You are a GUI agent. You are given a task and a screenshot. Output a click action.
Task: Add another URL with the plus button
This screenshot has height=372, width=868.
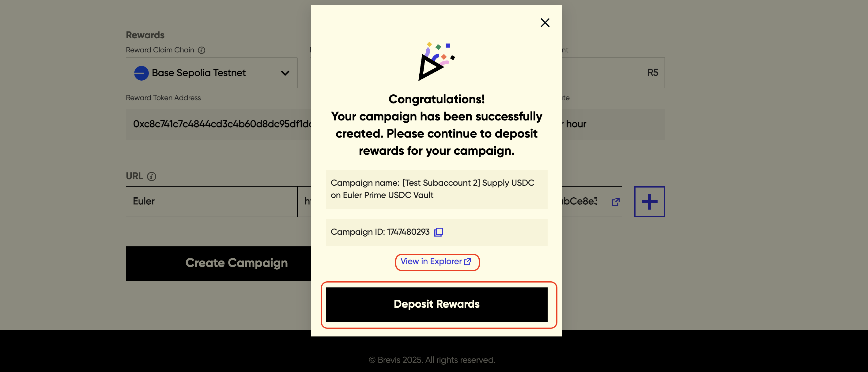(649, 202)
